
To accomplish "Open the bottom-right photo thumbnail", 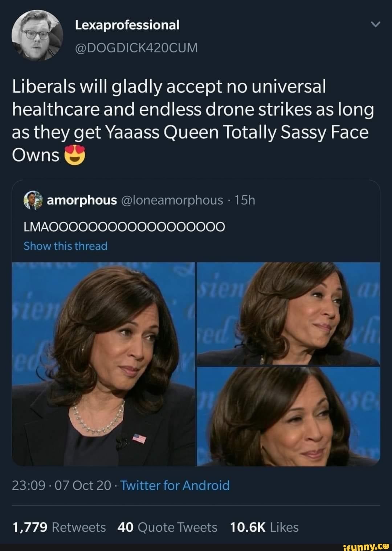I will (x=289, y=417).
